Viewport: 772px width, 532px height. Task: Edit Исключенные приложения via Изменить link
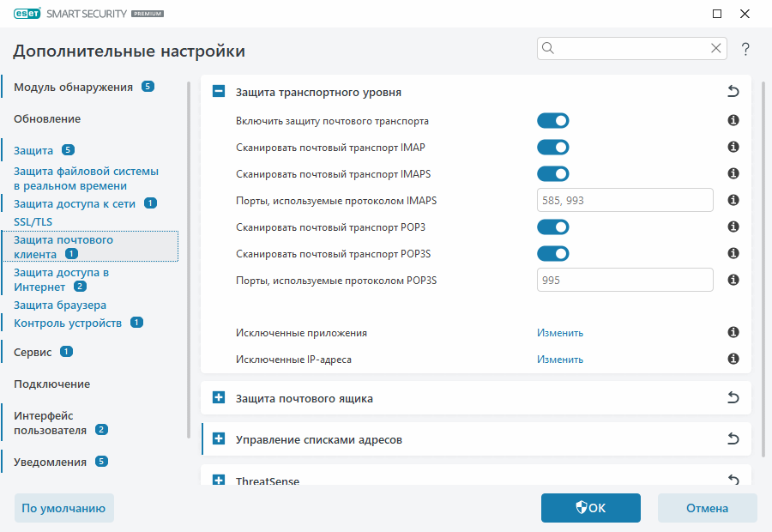coord(559,332)
